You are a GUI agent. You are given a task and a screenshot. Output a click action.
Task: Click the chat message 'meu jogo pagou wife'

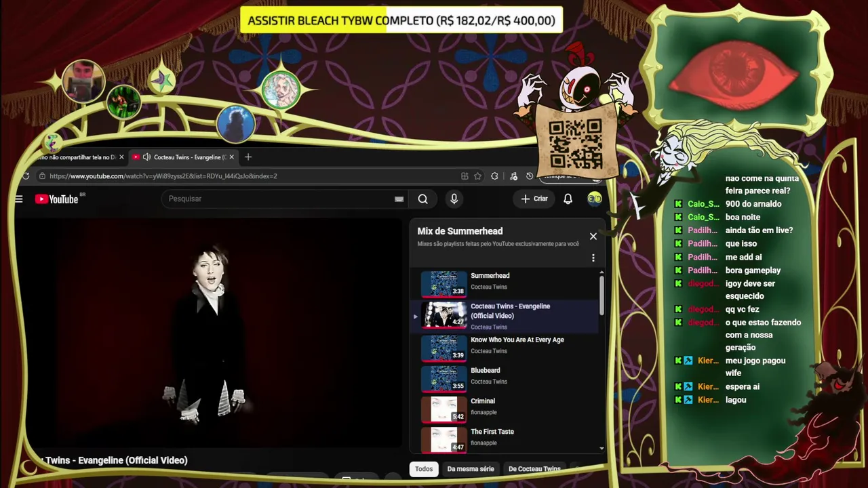coord(755,367)
